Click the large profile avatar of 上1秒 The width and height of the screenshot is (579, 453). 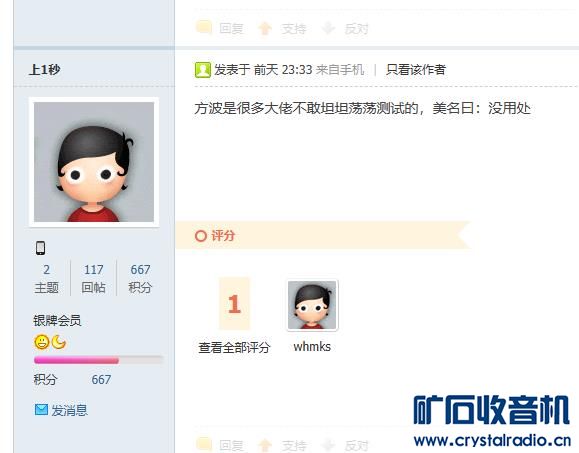[x=94, y=162]
